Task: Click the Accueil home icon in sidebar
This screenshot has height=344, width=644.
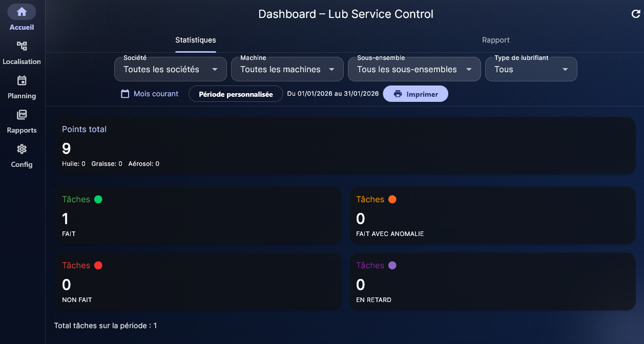Action: point(22,12)
